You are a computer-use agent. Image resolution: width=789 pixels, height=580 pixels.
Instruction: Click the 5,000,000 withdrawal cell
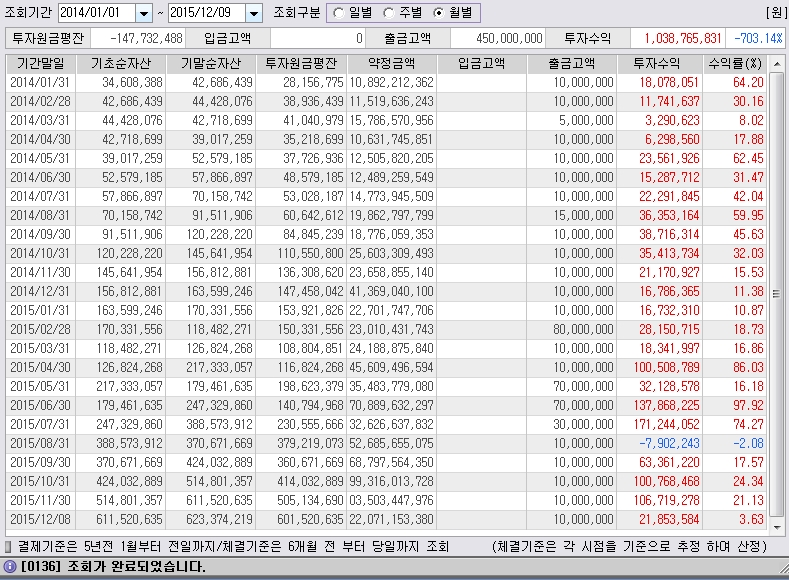pyautogui.click(x=572, y=121)
